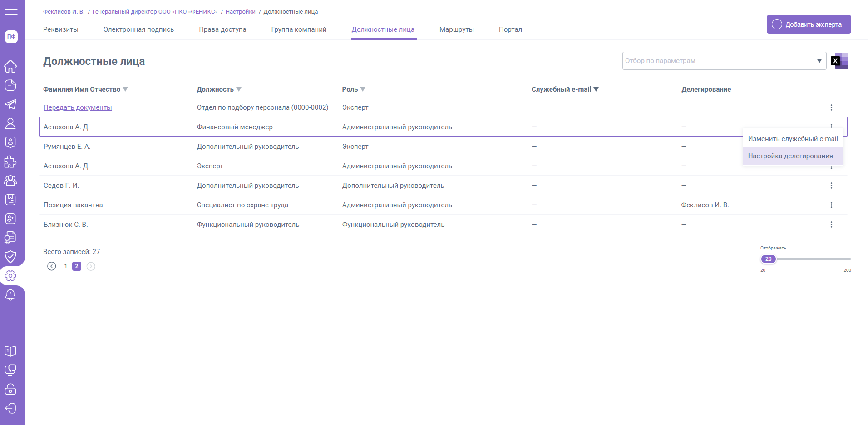Open the support chat monitor icon
The height and width of the screenshot is (425, 868).
(x=10, y=370)
